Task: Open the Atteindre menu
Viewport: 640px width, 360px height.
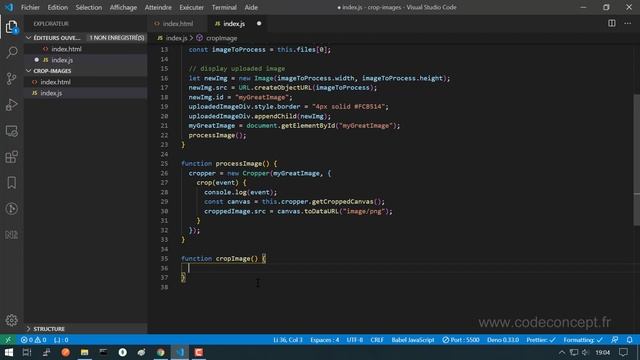Action: (x=158, y=7)
